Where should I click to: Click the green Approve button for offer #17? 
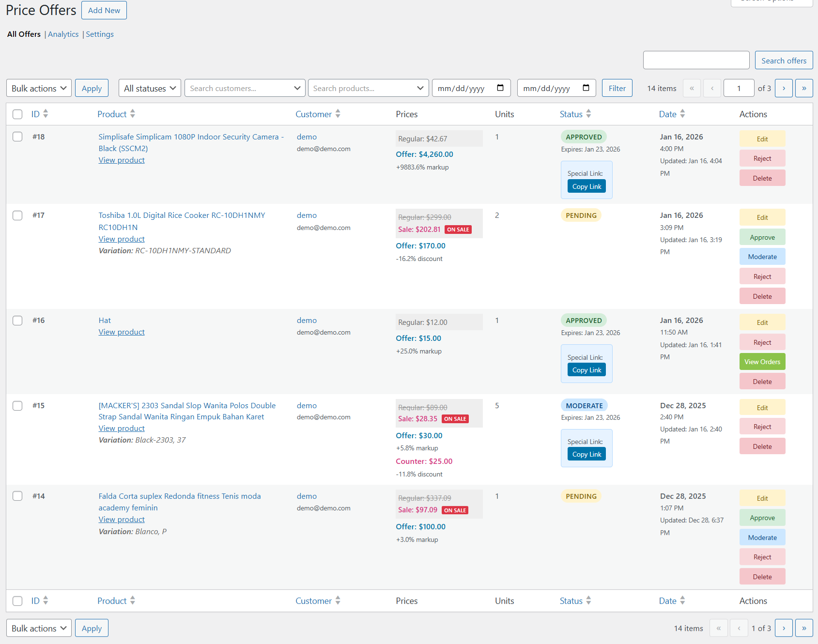click(x=762, y=237)
